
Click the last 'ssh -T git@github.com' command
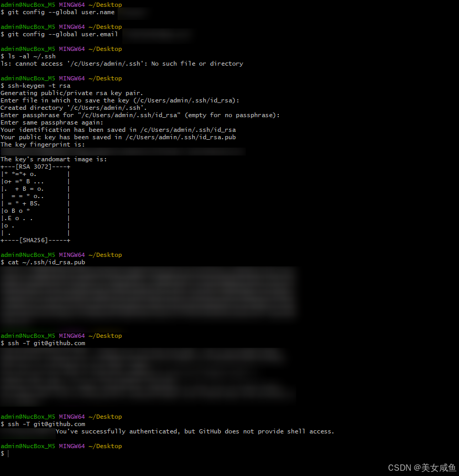tap(46, 424)
